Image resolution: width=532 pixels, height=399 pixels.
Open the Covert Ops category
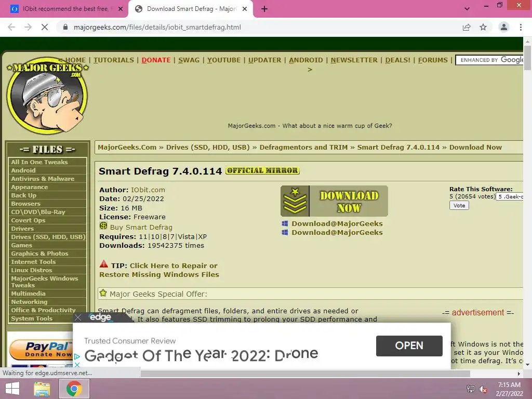click(47, 220)
